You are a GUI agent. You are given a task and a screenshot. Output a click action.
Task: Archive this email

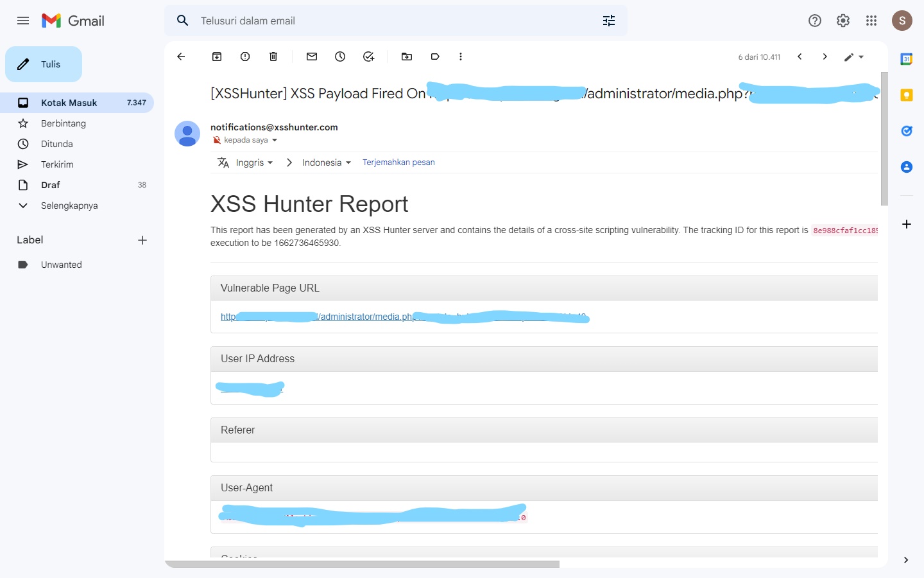[x=217, y=57]
